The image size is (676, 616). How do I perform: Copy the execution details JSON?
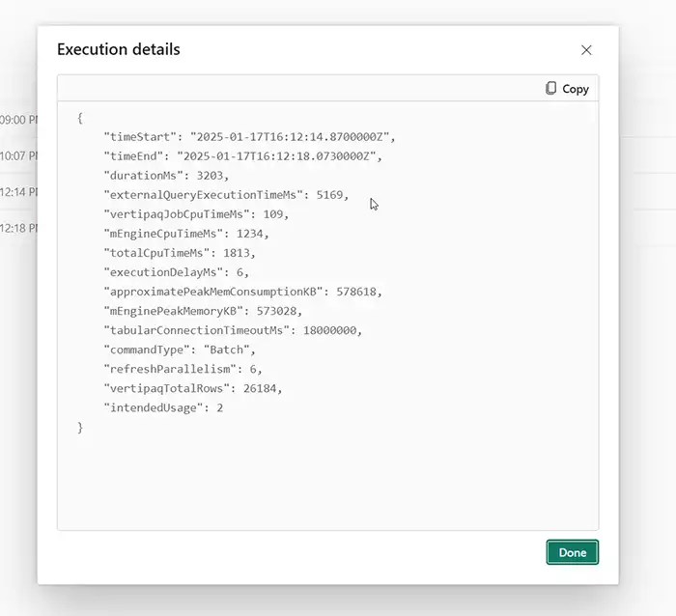[567, 89]
